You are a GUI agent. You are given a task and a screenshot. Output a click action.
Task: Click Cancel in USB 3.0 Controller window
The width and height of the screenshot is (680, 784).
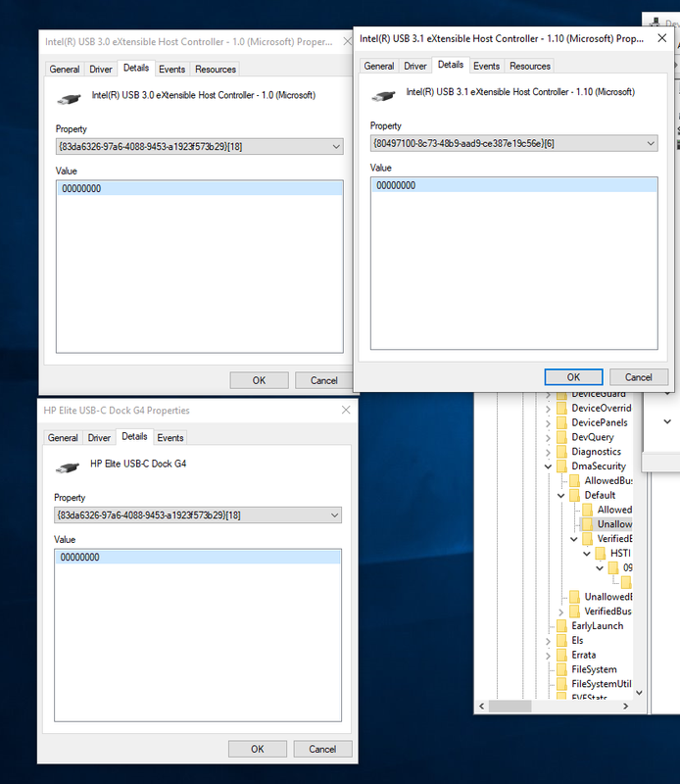[323, 380]
